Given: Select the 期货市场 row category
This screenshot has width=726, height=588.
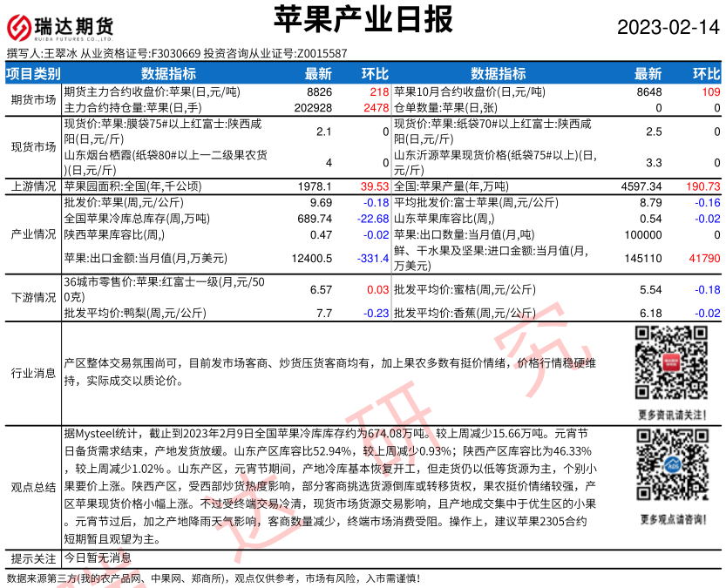Looking at the screenshot, I should click(33, 99).
